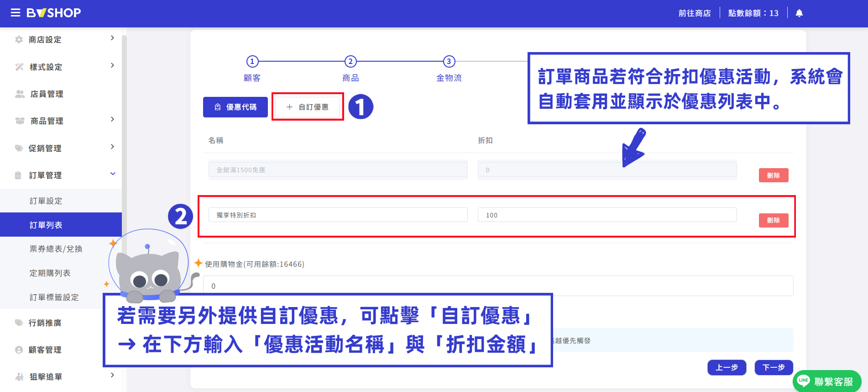The width and height of the screenshot is (868, 392).
Task: Click the 自訂優惠 button
Action: point(308,107)
